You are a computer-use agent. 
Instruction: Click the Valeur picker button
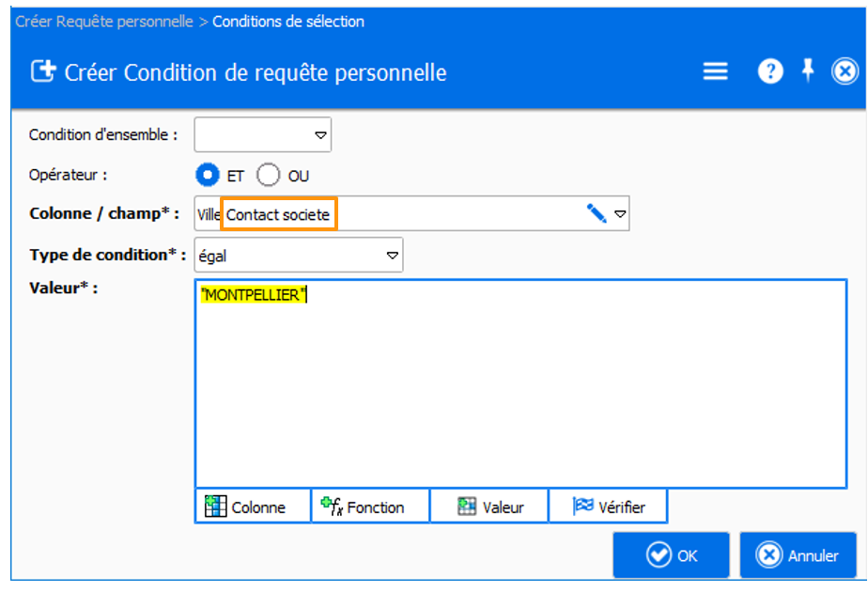pyautogui.click(x=488, y=506)
